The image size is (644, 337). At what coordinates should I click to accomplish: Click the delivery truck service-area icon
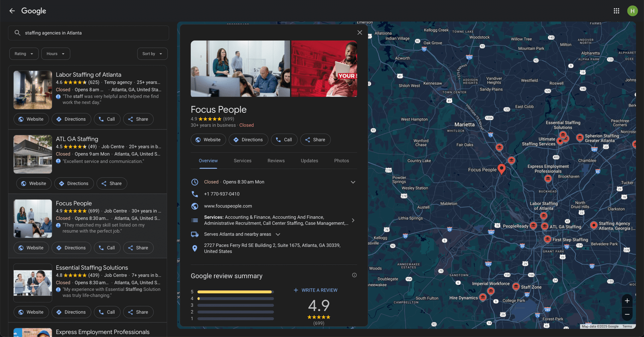point(195,234)
